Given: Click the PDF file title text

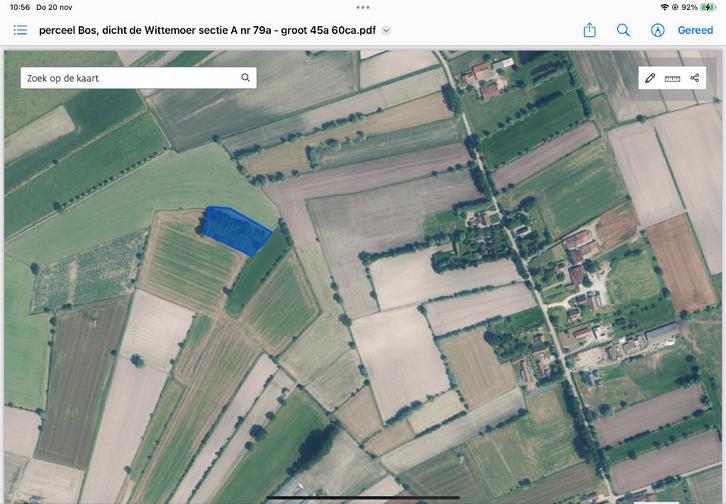Looking at the screenshot, I should coord(207,31).
